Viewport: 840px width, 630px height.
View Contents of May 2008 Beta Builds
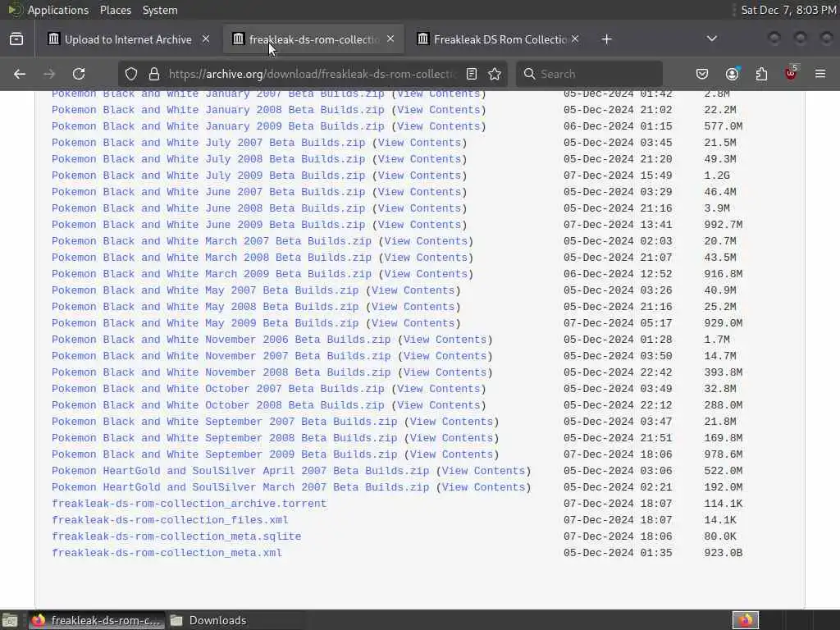click(413, 307)
